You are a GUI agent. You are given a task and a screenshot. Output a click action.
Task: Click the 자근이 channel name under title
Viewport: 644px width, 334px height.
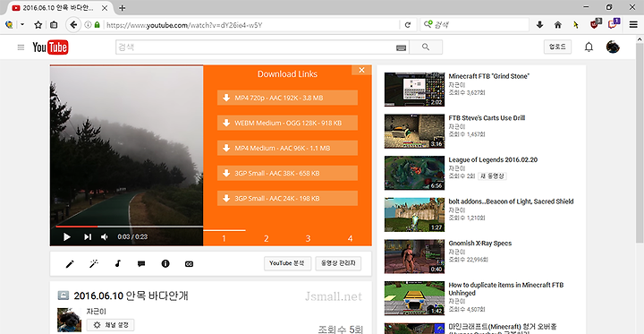[96, 312]
